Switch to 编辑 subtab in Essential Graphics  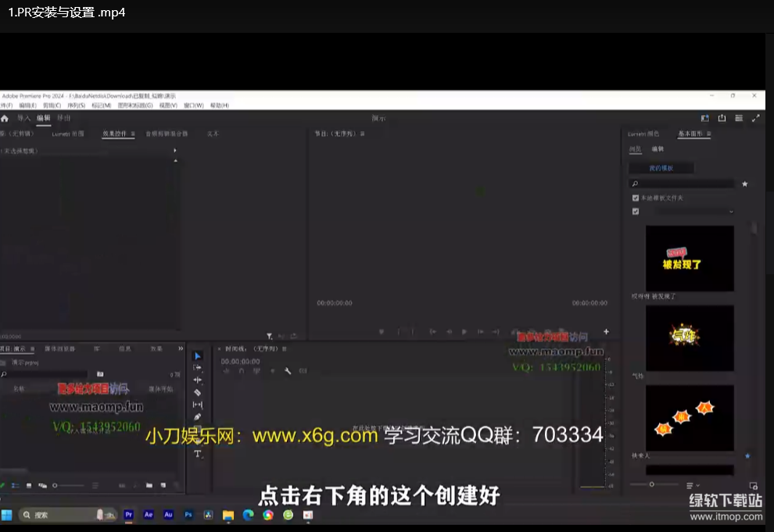point(658,149)
